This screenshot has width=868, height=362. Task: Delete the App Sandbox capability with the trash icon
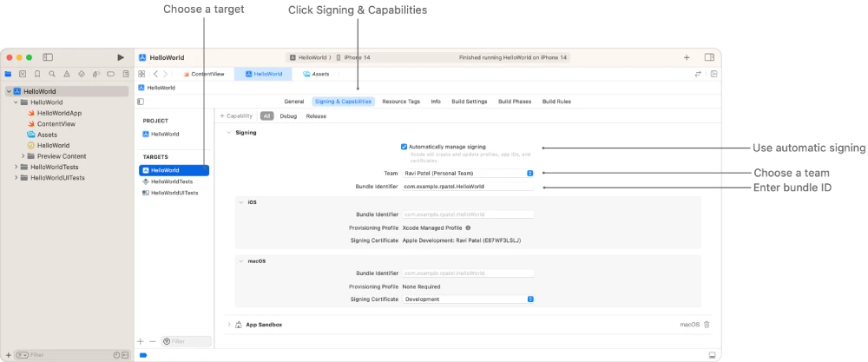point(707,325)
